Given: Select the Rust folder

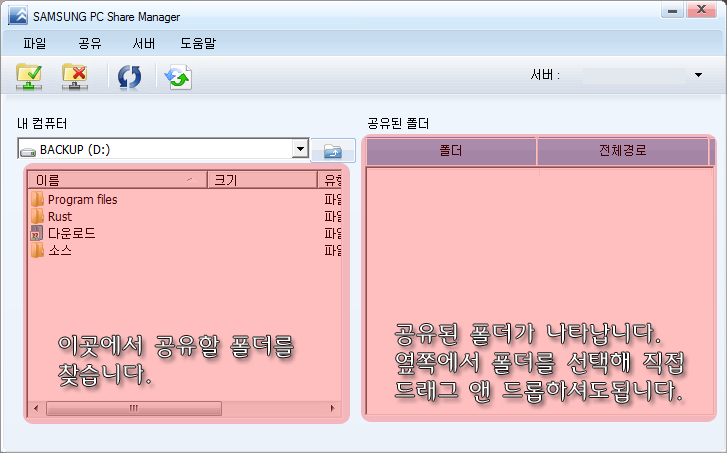Looking at the screenshot, I should pyautogui.click(x=60, y=217).
